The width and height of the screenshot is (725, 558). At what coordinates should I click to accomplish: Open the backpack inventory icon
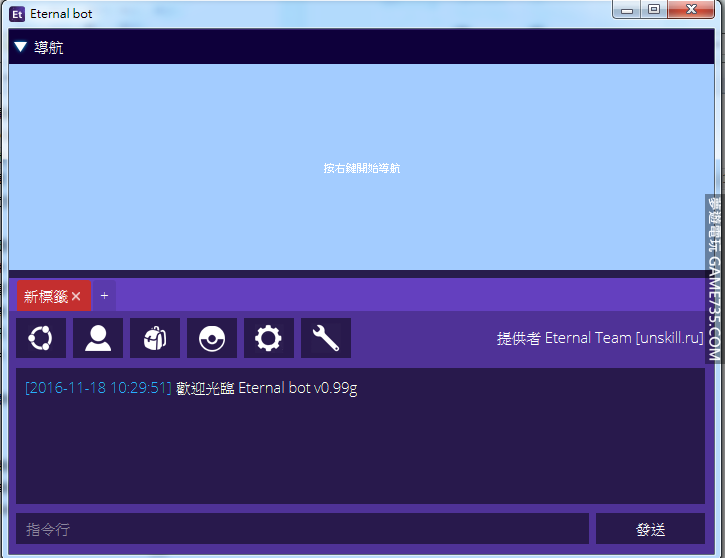coord(155,338)
